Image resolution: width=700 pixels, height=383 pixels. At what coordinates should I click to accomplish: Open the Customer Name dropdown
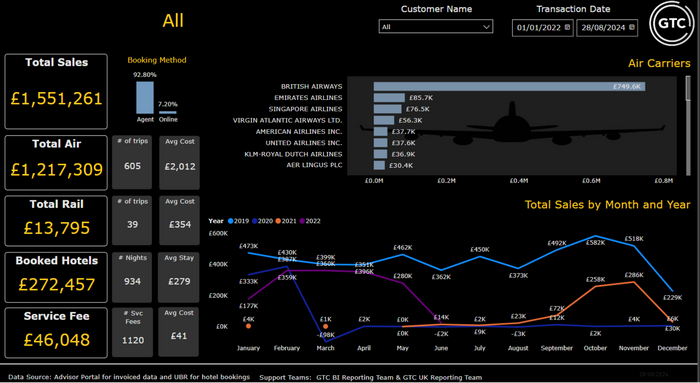point(436,27)
